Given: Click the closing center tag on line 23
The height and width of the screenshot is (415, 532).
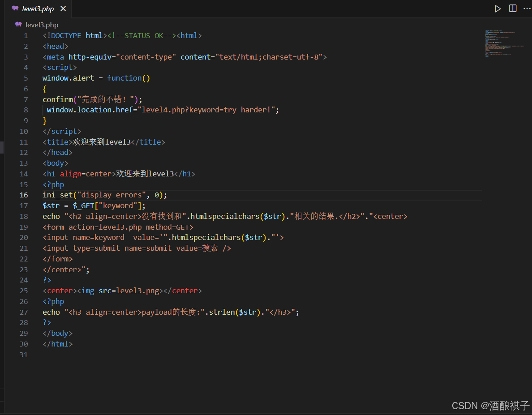Looking at the screenshot, I should (62, 270).
